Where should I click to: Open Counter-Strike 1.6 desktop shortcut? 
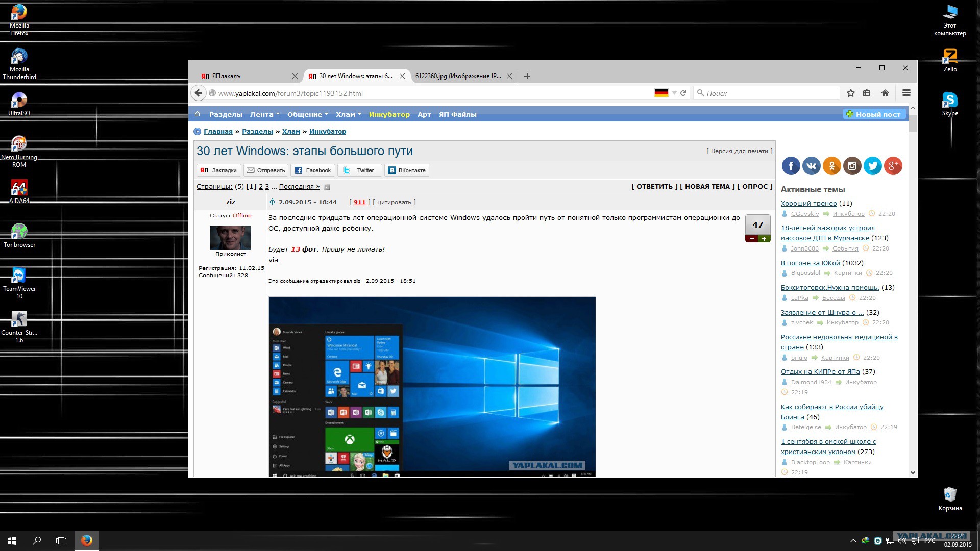[19, 327]
